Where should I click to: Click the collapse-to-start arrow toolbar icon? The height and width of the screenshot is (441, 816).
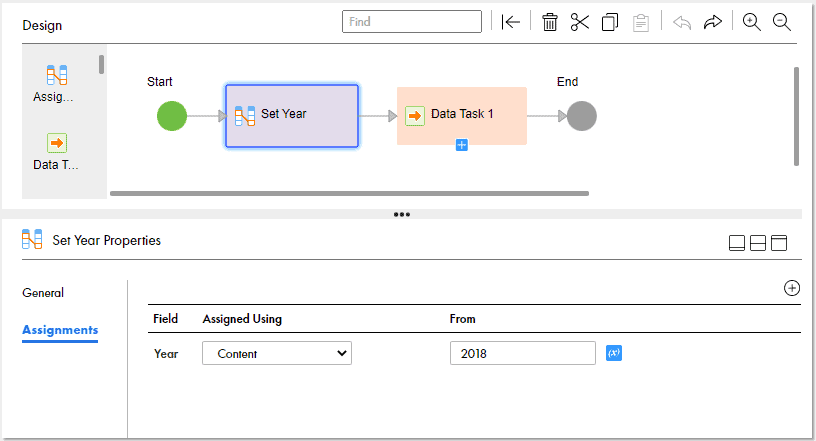[x=511, y=22]
